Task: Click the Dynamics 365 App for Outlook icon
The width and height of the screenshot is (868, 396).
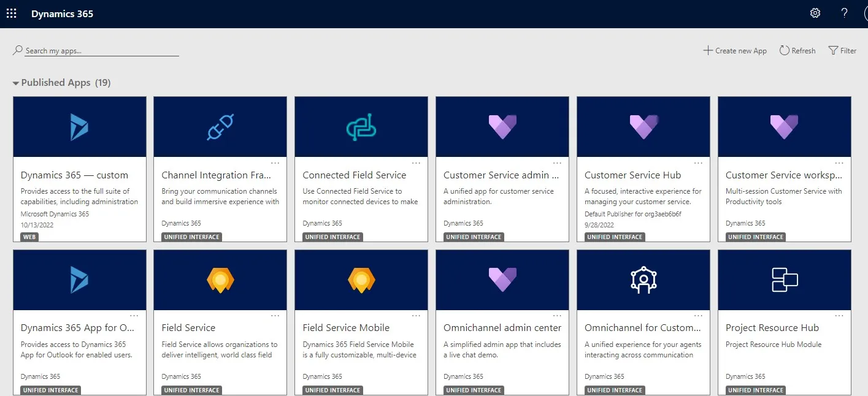Action: point(79,280)
